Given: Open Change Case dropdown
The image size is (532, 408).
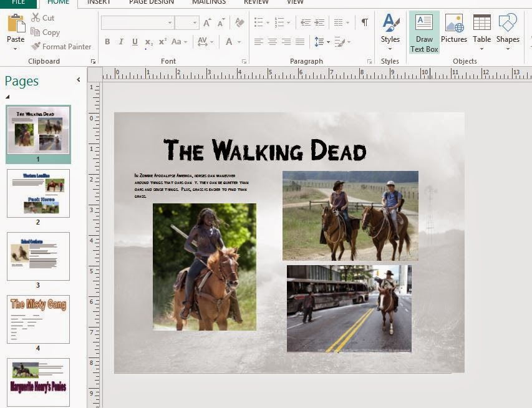Looking at the screenshot, I should (x=179, y=42).
